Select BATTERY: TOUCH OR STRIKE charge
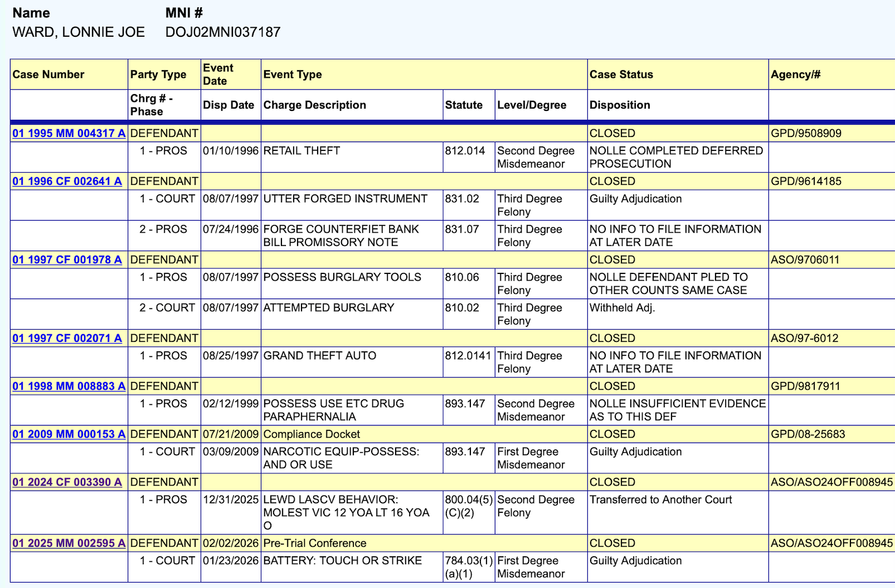This screenshot has width=895, height=588. click(343, 560)
